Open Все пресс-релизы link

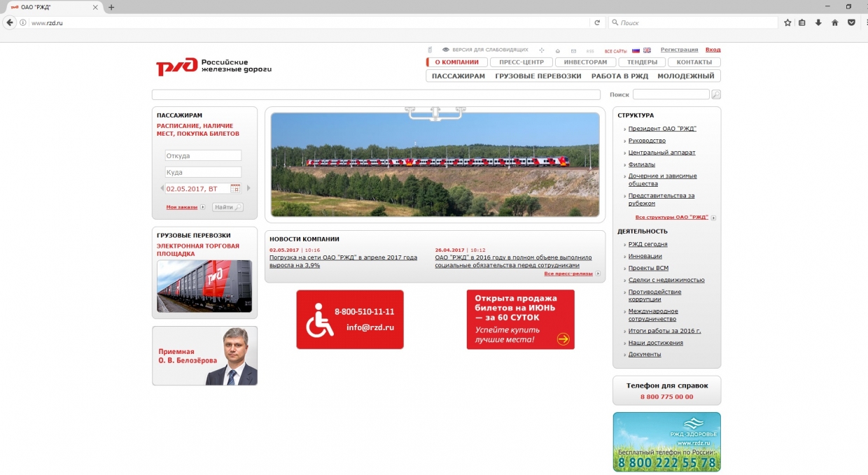(568, 274)
